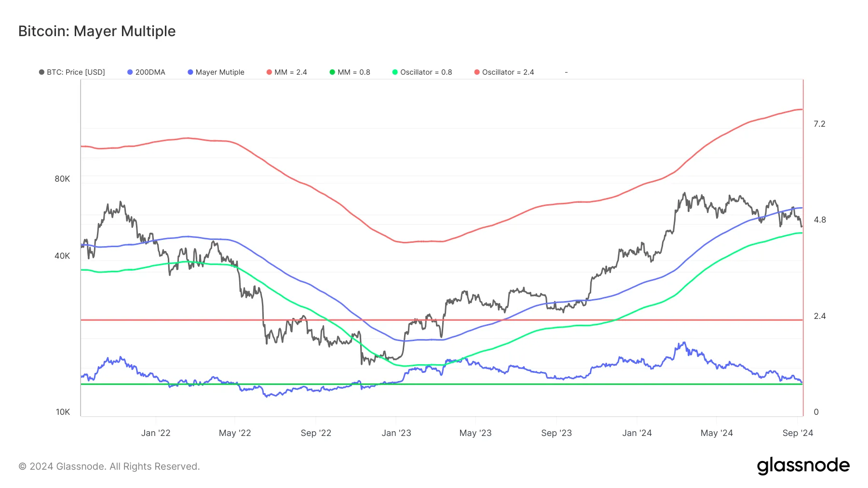Click the 2.4 right axis label
This screenshot has height=488, width=868.
[x=820, y=317]
